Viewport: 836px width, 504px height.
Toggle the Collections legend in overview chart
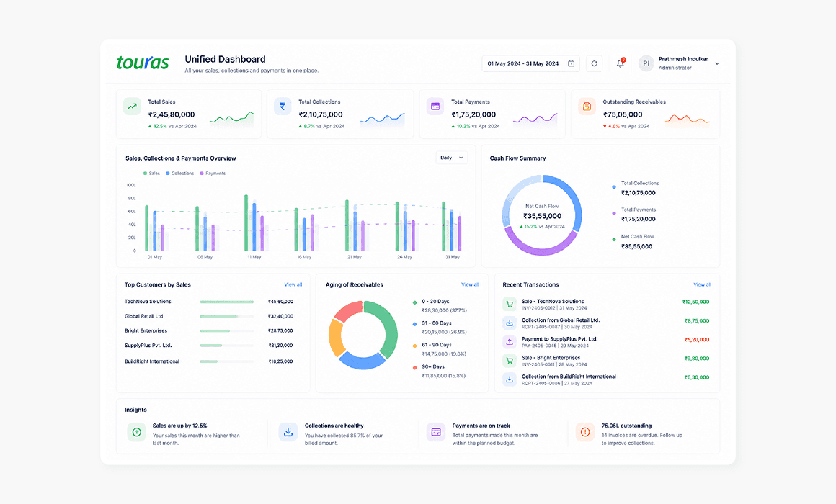tap(180, 173)
